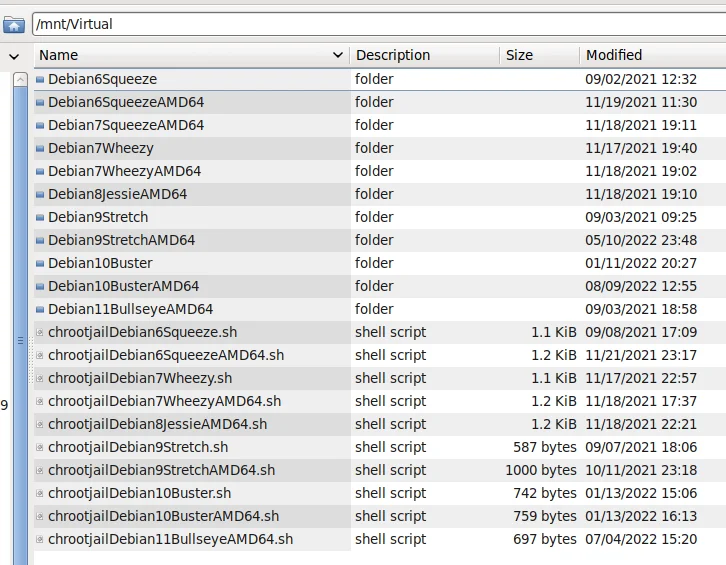Expand the chevron left of Name header
Image resolution: width=726 pixels, height=565 pixels.
click(14, 56)
